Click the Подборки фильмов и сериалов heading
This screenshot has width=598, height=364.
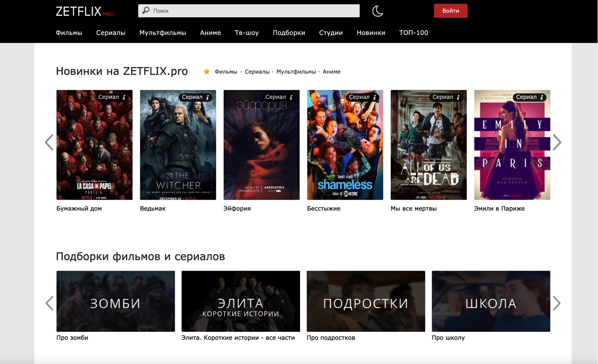pyautogui.click(x=140, y=256)
